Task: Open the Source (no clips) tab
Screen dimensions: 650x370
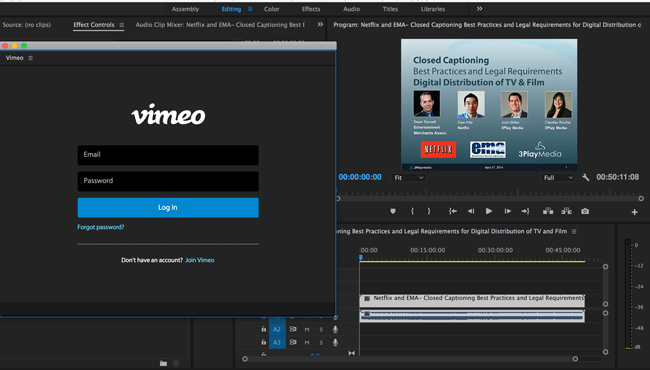Action: click(27, 25)
